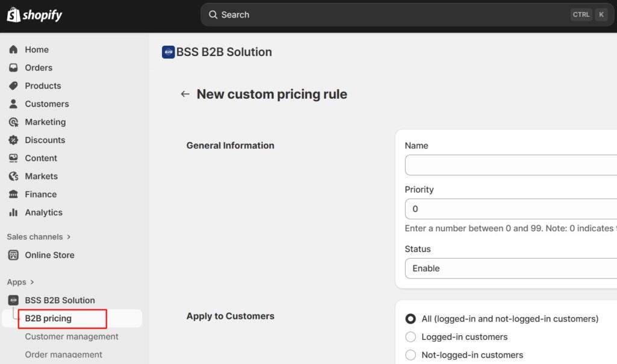617x364 pixels.
Task: Click the Orders inbox icon
Action: (13, 67)
